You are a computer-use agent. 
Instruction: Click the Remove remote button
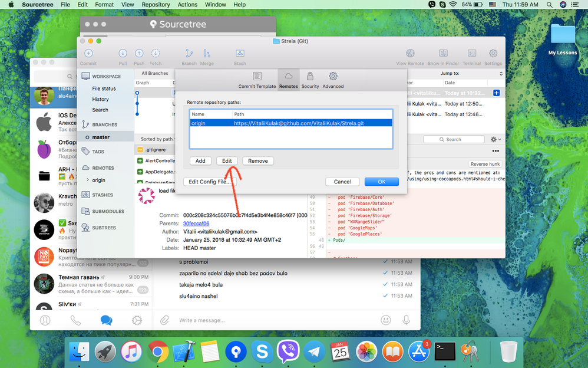point(258,161)
